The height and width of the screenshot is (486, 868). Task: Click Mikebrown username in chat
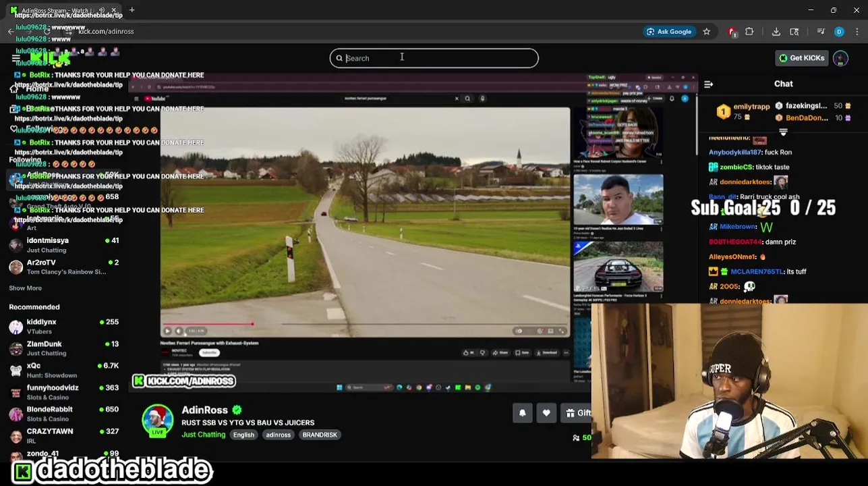tap(738, 227)
